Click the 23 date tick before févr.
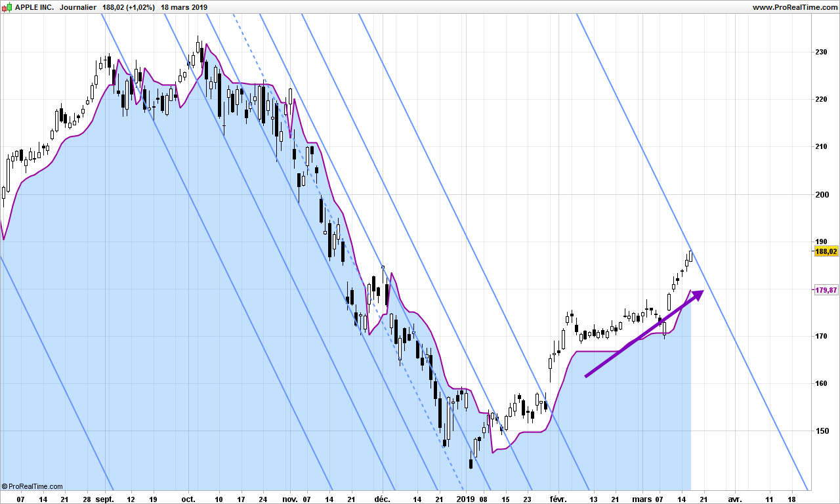This screenshot has width=840, height=504. [528, 499]
